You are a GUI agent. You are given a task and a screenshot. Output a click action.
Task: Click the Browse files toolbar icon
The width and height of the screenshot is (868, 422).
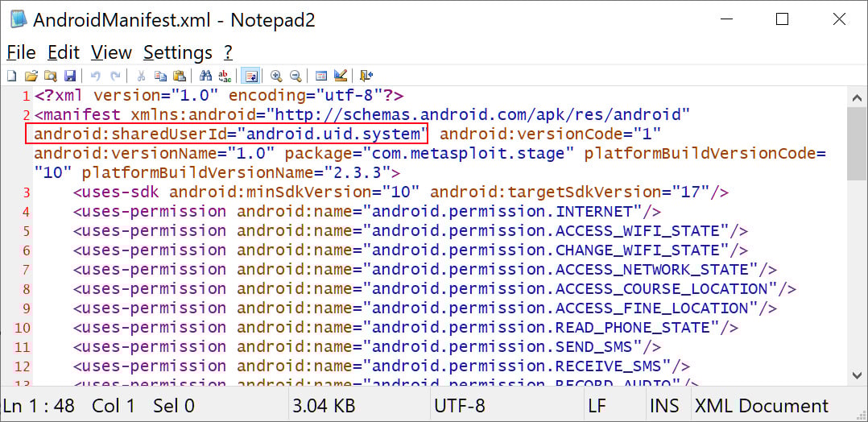pyautogui.click(x=51, y=76)
